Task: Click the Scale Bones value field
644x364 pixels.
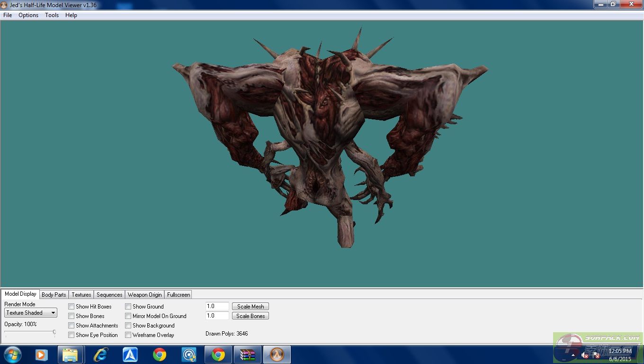Action: pyautogui.click(x=217, y=316)
